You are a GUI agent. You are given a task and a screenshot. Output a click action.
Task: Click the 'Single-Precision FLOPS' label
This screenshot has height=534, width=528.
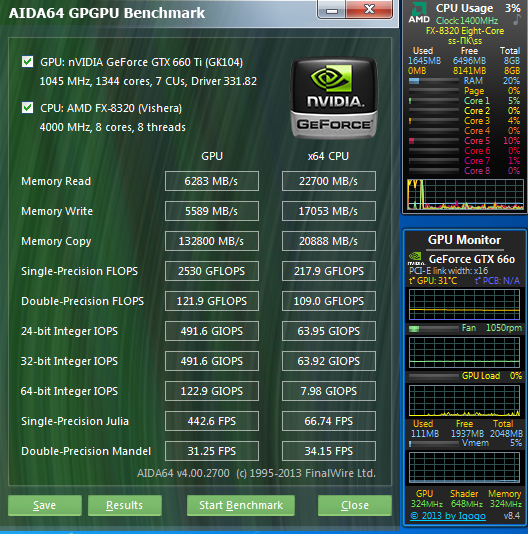pyautogui.click(x=79, y=271)
